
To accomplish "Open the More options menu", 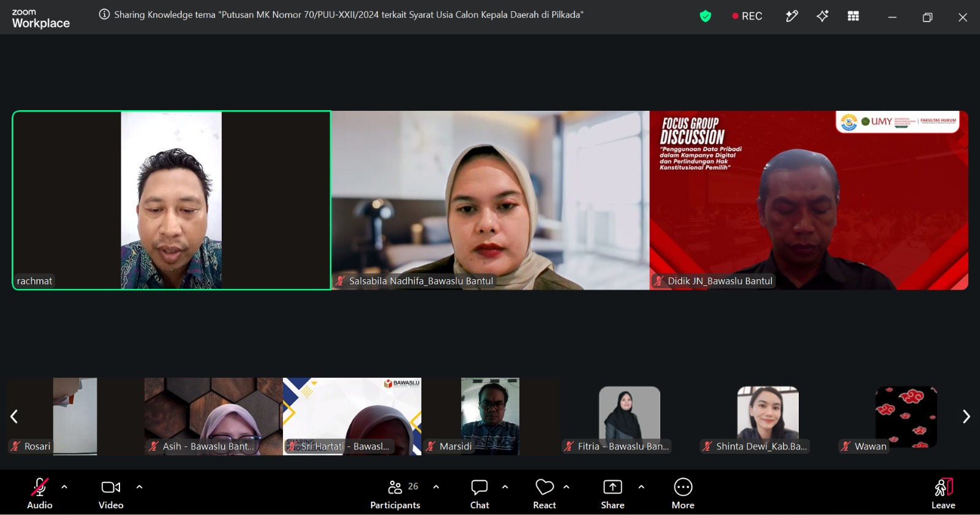I will [683, 494].
